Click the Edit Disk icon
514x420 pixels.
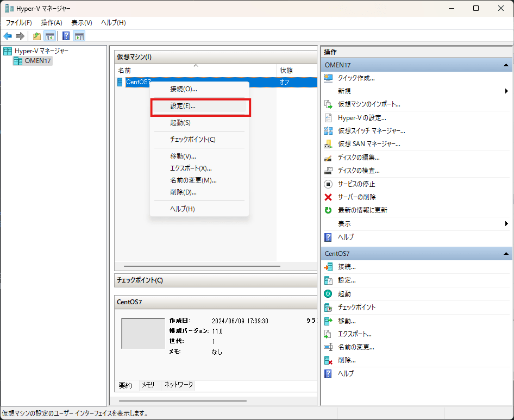tap(328, 158)
